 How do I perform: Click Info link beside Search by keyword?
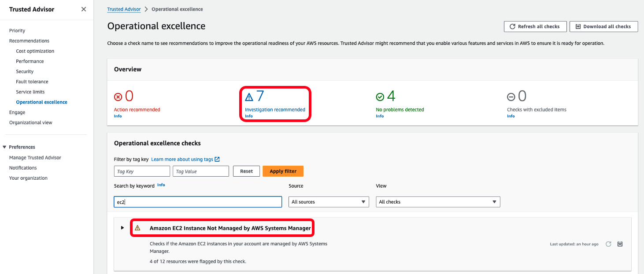pos(161,185)
